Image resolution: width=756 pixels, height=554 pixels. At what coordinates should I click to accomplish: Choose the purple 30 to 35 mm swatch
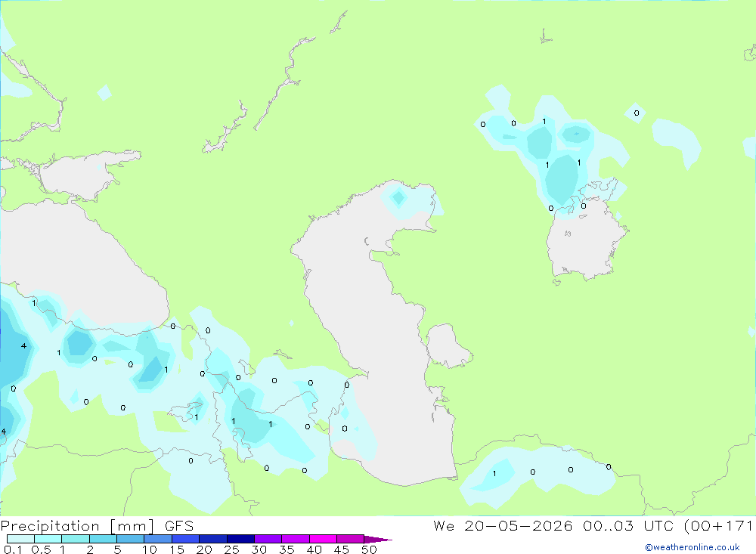[268, 539]
